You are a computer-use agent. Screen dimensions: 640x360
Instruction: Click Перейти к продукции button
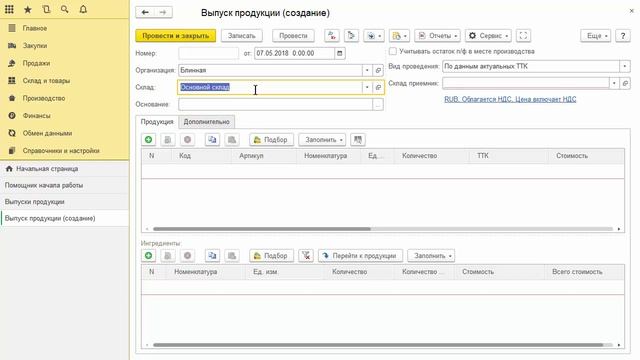pos(360,256)
